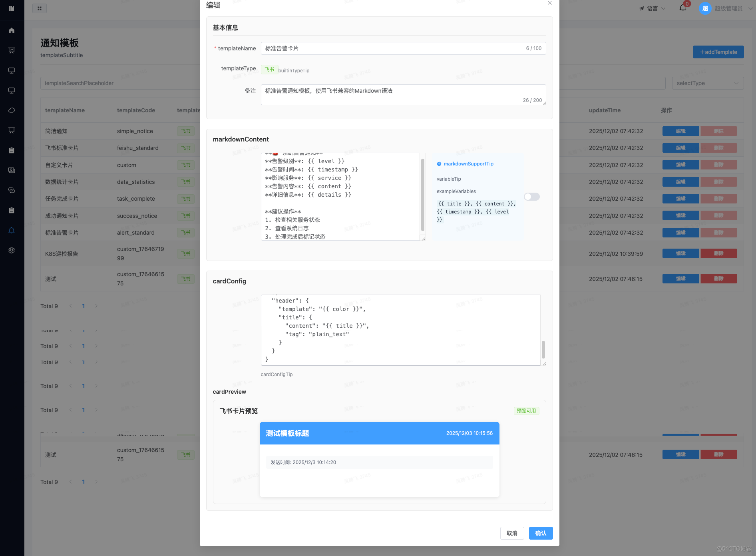Click into the 备注 remark textarea
The image size is (756, 556).
coord(403,95)
